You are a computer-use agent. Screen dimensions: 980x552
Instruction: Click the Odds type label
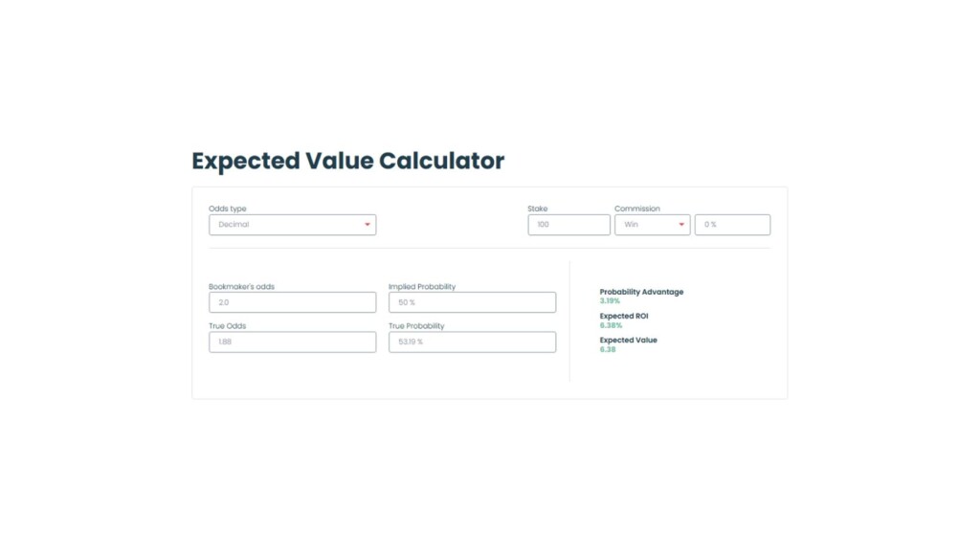[228, 209]
